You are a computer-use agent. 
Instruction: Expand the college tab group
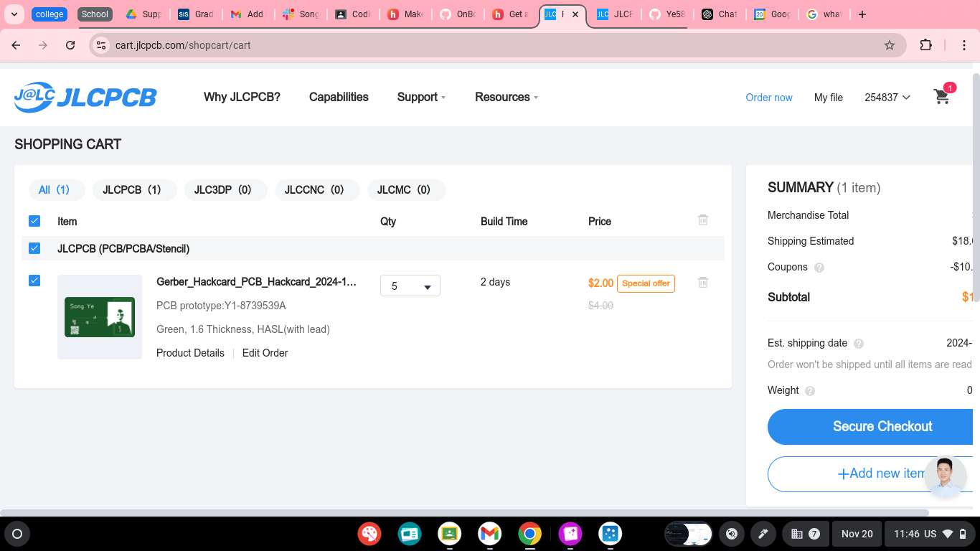50,14
